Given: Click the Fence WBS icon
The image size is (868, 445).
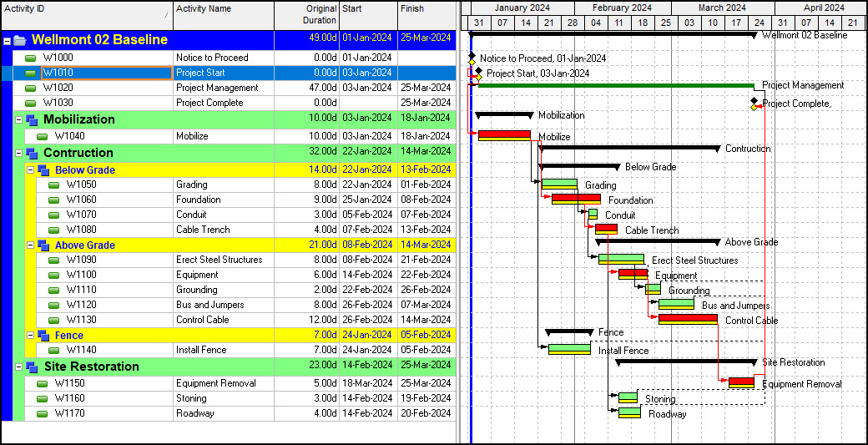Looking at the screenshot, I should point(43,336).
